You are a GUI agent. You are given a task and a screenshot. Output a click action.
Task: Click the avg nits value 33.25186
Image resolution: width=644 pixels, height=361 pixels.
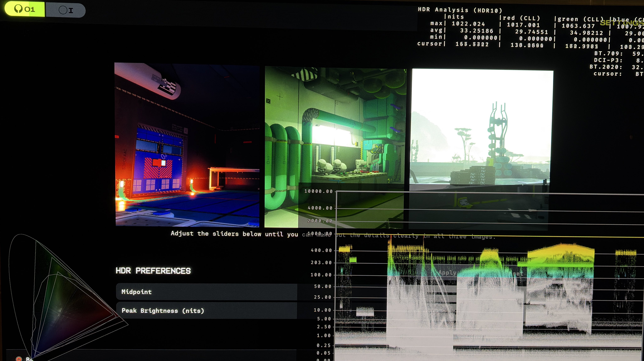point(477,31)
